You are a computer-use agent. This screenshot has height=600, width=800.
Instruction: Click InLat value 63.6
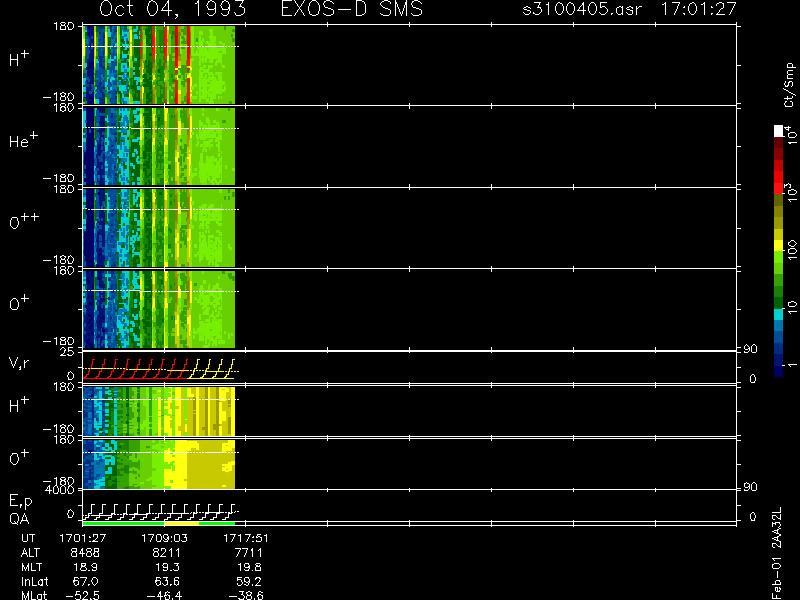pyautogui.click(x=168, y=581)
